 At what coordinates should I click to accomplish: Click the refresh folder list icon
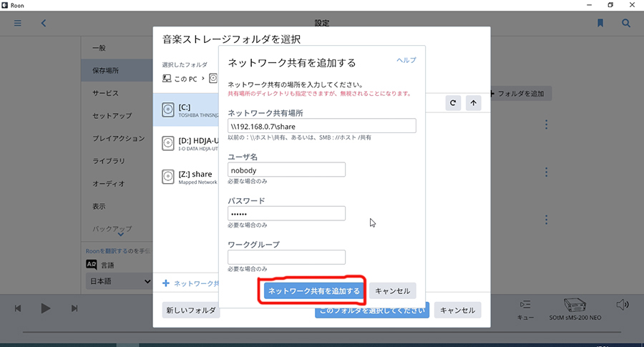[x=453, y=103]
